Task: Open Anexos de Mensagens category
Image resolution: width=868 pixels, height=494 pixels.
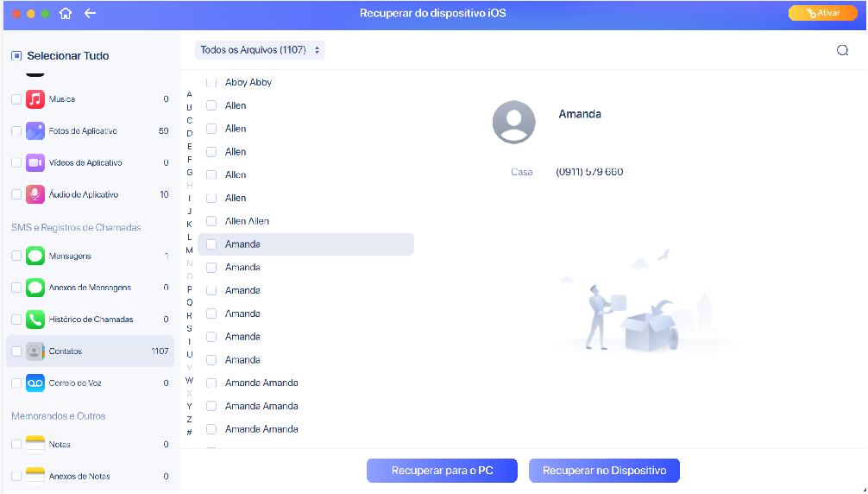Action: 90,288
